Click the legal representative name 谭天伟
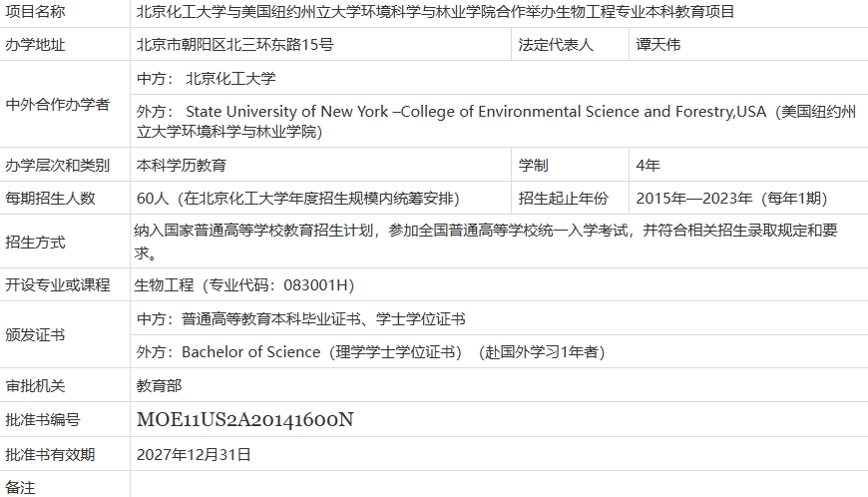The width and height of the screenshot is (868, 497). (658, 45)
